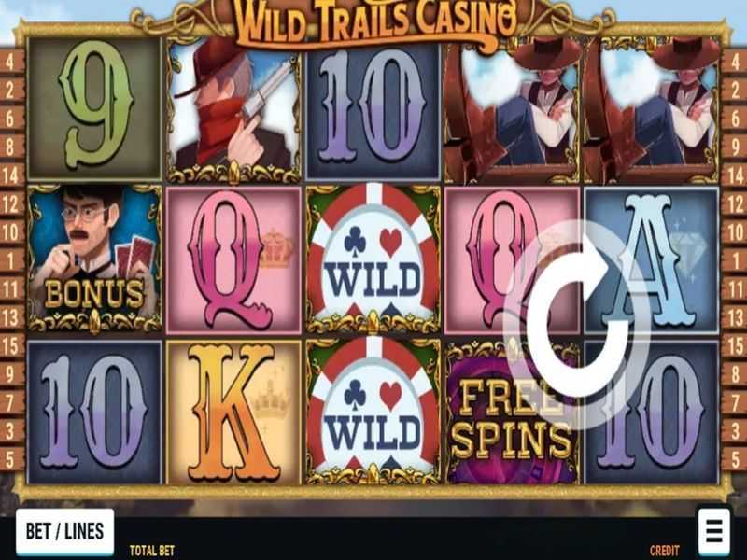Image resolution: width=747 pixels, height=560 pixels.
Task: Select payline 4 marker on left side
Action: coord(10,62)
